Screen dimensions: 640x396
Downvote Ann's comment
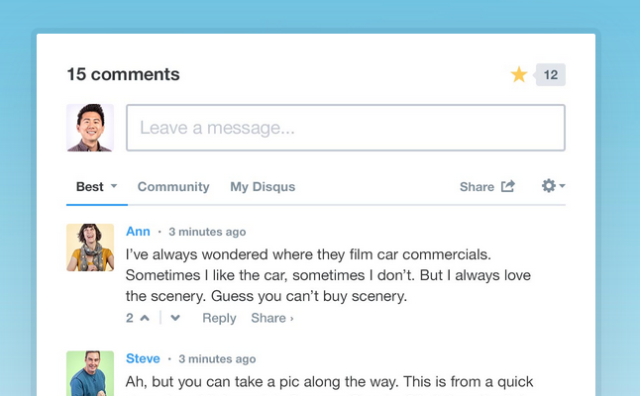tap(175, 318)
